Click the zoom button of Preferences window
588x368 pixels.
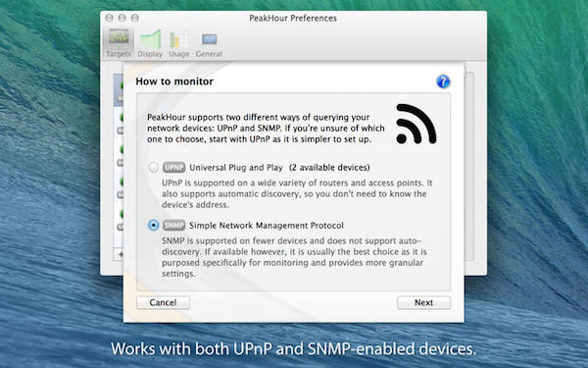pos(135,18)
